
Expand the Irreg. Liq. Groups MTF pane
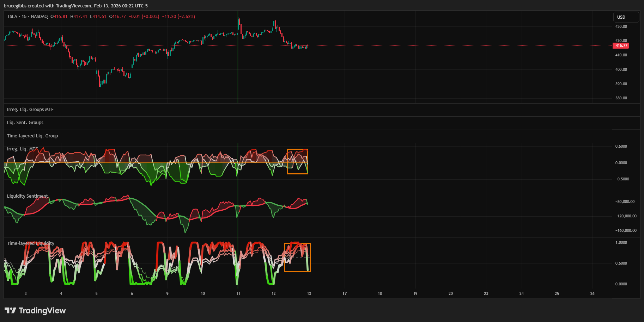30,110
